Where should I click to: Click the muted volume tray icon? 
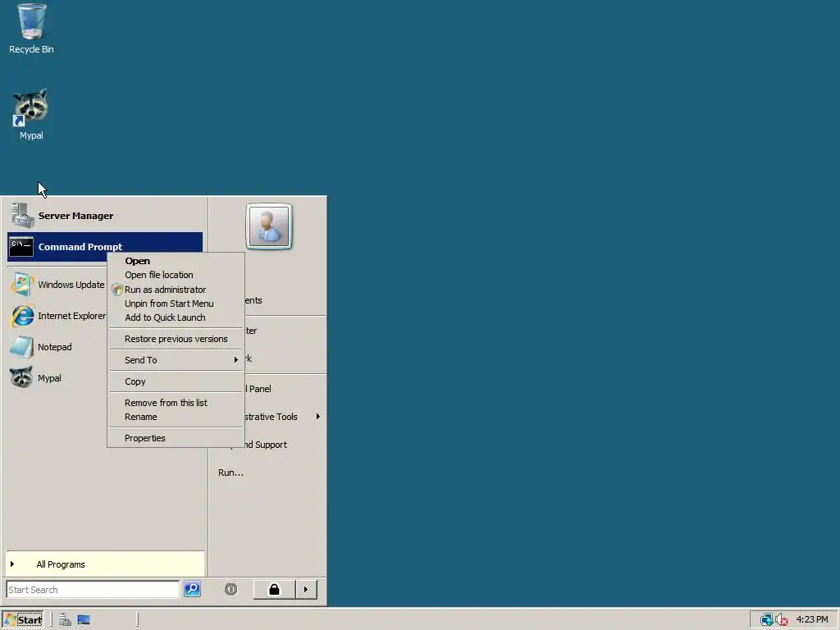click(x=782, y=620)
